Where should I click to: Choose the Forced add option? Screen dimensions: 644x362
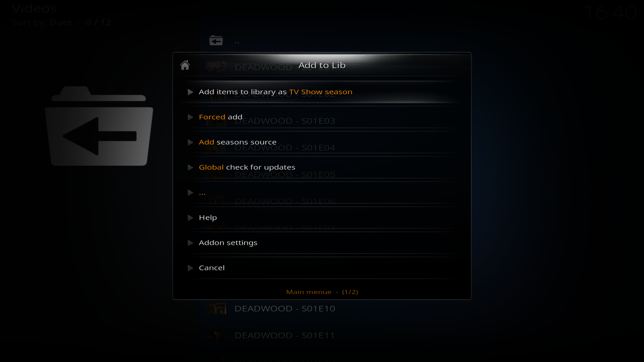point(322,117)
